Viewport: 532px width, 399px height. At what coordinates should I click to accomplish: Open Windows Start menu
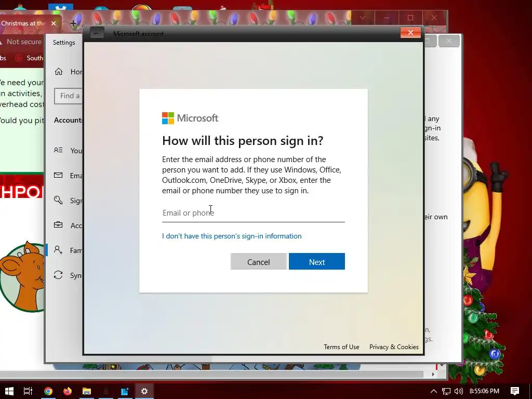click(9, 391)
